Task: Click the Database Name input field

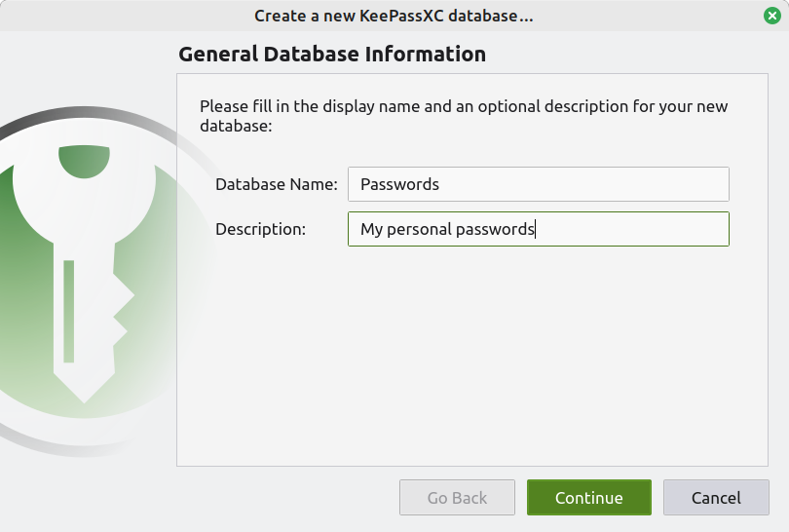Action: pyautogui.click(x=538, y=184)
